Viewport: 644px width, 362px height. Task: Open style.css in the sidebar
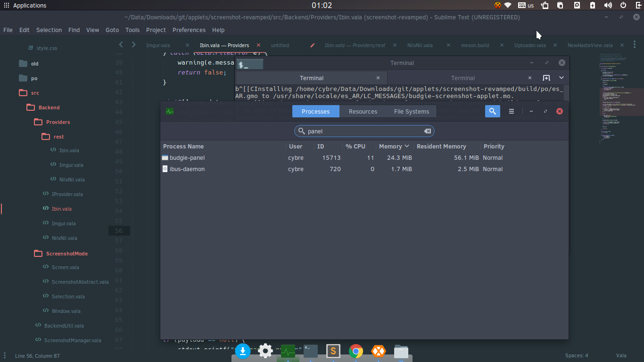(43, 48)
